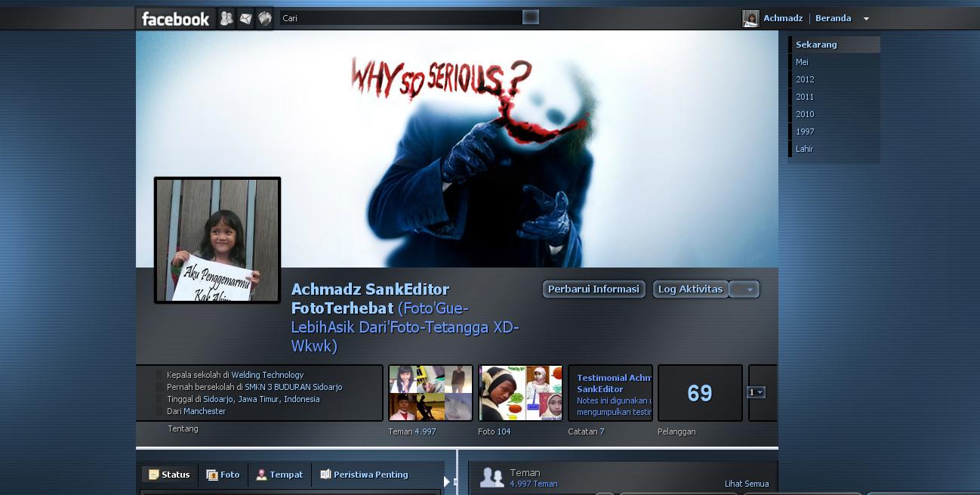Image resolution: width=980 pixels, height=495 pixels.
Task: Open friend requests icon
Action: pyautogui.click(x=226, y=19)
